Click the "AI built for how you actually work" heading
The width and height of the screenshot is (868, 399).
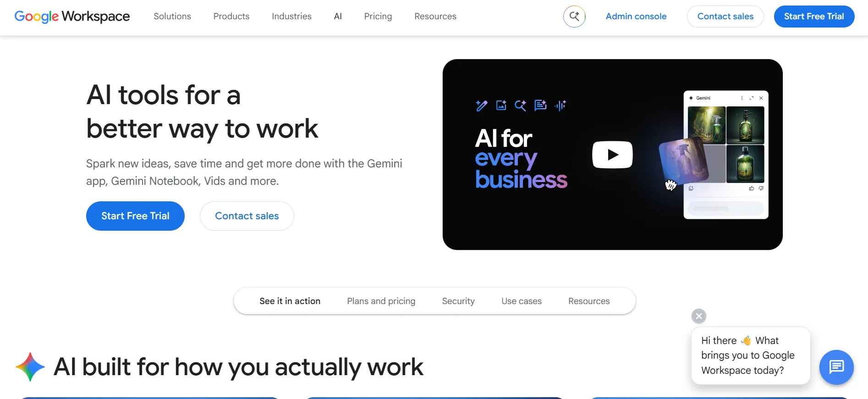coord(238,367)
